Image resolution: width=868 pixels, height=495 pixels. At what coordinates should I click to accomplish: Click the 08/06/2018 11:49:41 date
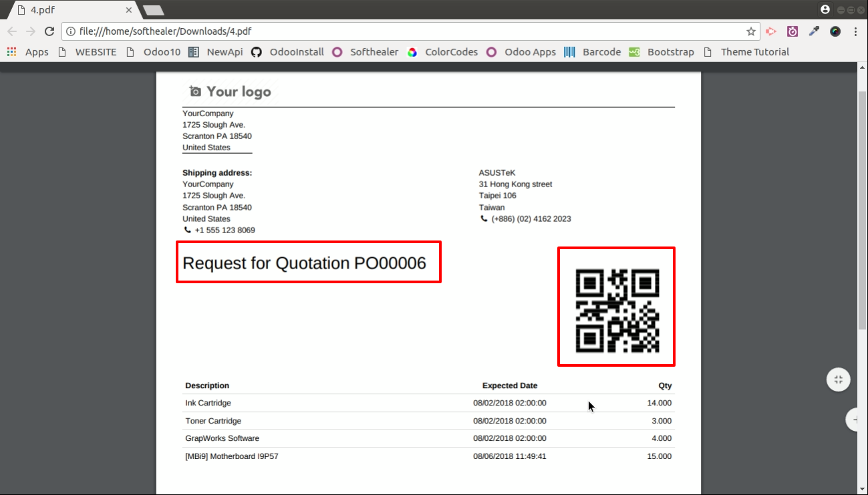[x=510, y=457]
